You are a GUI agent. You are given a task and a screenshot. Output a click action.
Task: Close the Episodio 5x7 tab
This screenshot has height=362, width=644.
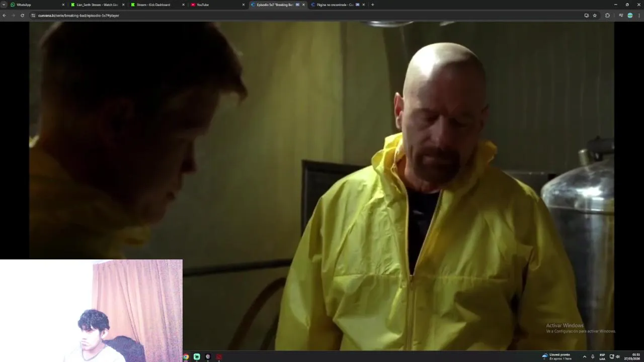(303, 5)
